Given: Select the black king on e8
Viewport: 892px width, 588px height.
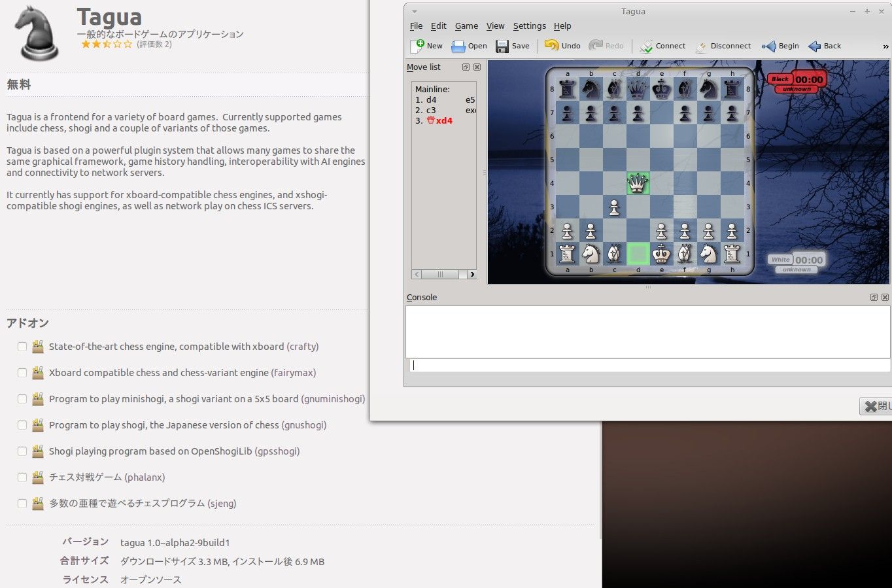Looking at the screenshot, I should click(661, 89).
